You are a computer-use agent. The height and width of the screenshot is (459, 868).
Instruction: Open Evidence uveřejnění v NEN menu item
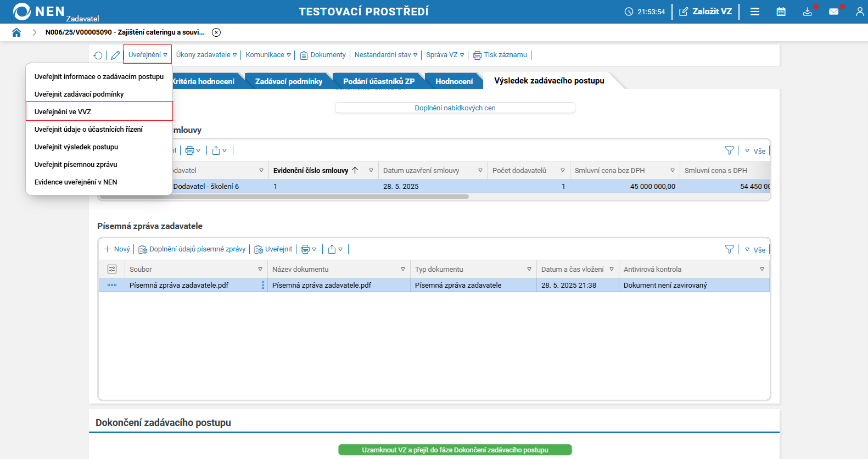coord(99,182)
